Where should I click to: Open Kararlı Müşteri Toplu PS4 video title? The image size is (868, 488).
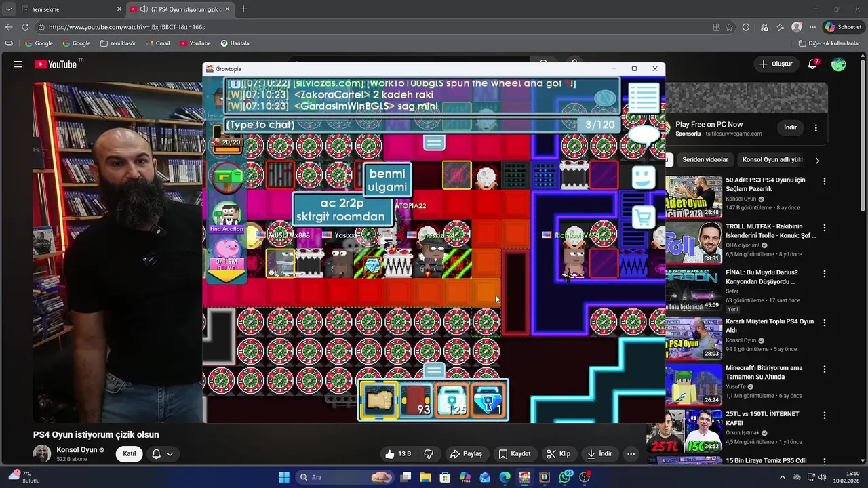coord(770,326)
